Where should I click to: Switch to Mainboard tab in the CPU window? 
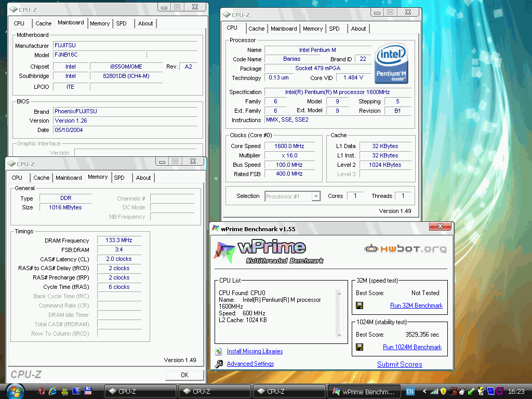tap(284, 29)
